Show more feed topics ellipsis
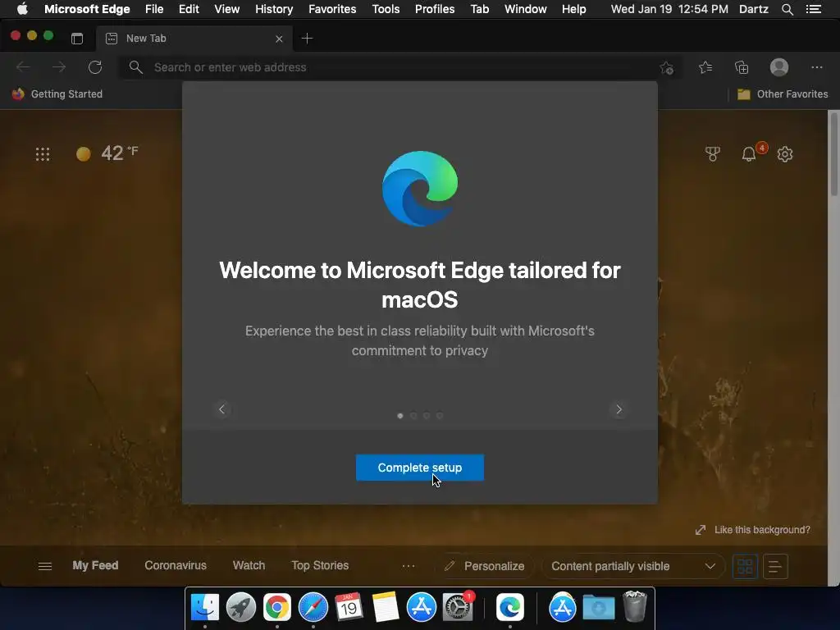 tap(409, 566)
